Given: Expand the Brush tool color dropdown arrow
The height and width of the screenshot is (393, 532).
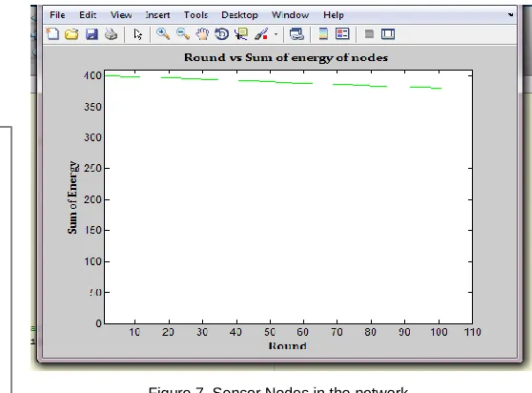Looking at the screenshot, I should [276, 34].
